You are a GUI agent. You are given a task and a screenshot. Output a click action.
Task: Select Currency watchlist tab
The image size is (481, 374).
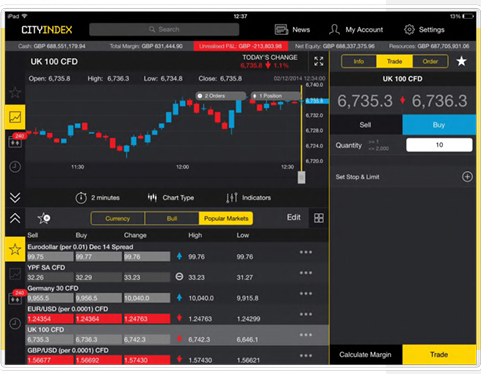point(118,218)
